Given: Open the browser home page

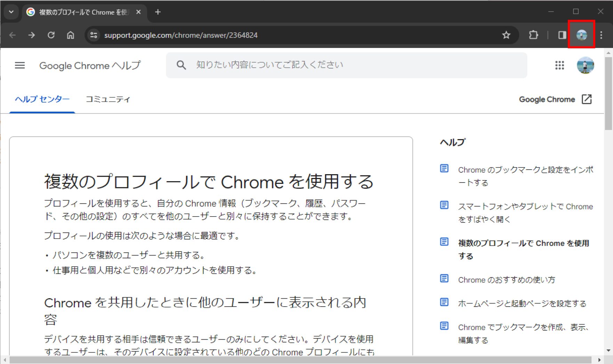Looking at the screenshot, I should click(x=71, y=35).
